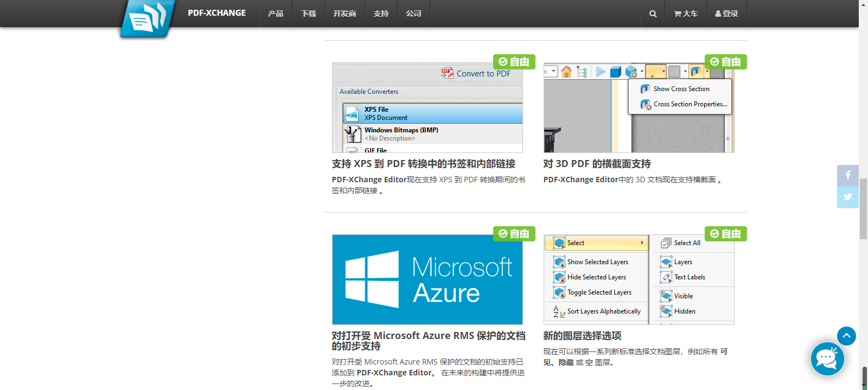Open the 产品 menu
Viewport: 868px width, 390px height.
(276, 14)
